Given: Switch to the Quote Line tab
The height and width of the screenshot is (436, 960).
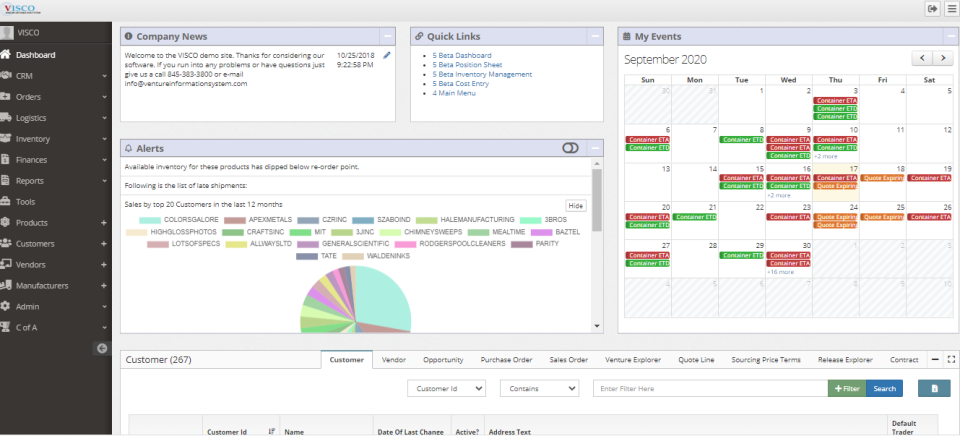Looking at the screenshot, I should (x=696, y=360).
